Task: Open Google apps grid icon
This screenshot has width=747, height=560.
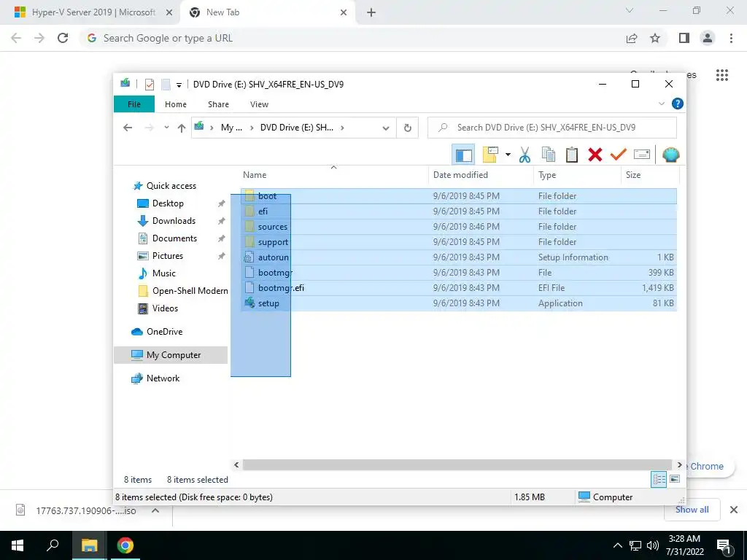Action: click(721, 75)
